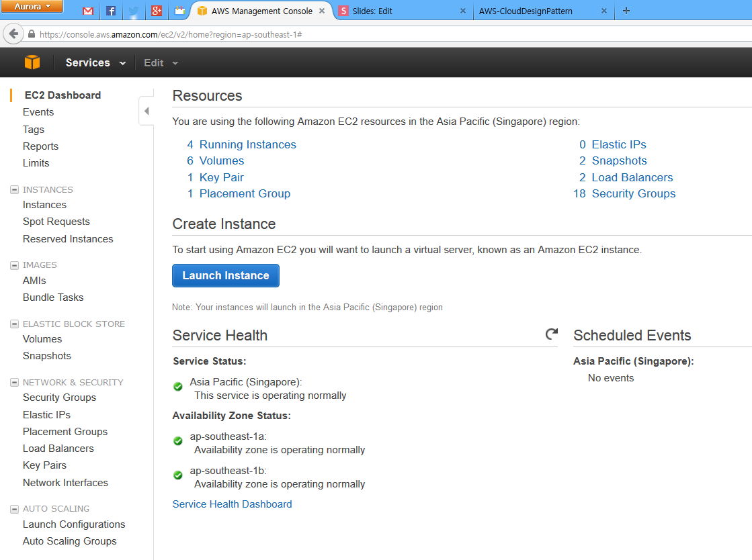Close the AWS Management Console tab

(x=322, y=11)
